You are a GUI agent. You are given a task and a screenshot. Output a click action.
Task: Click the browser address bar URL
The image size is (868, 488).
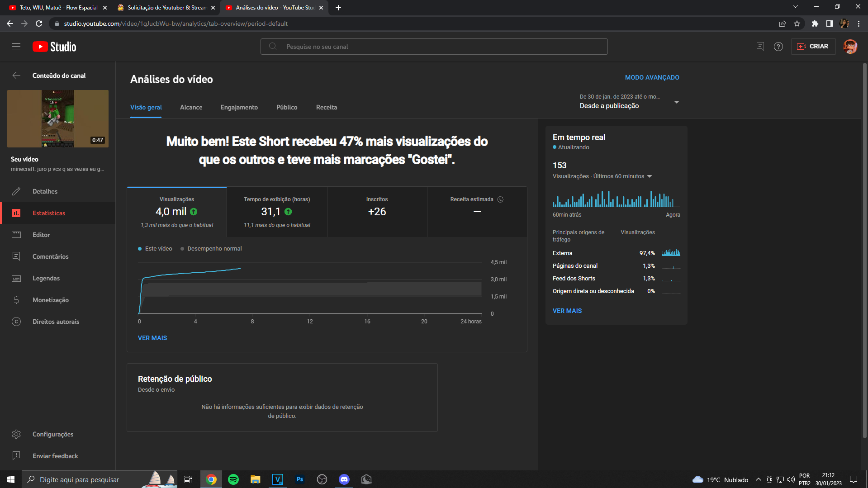click(x=175, y=24)
